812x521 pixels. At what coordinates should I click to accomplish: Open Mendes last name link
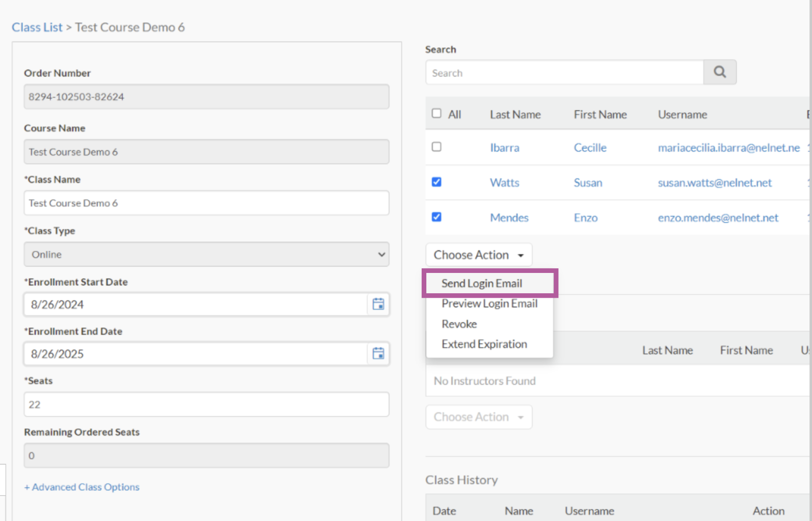pos(509,218)
